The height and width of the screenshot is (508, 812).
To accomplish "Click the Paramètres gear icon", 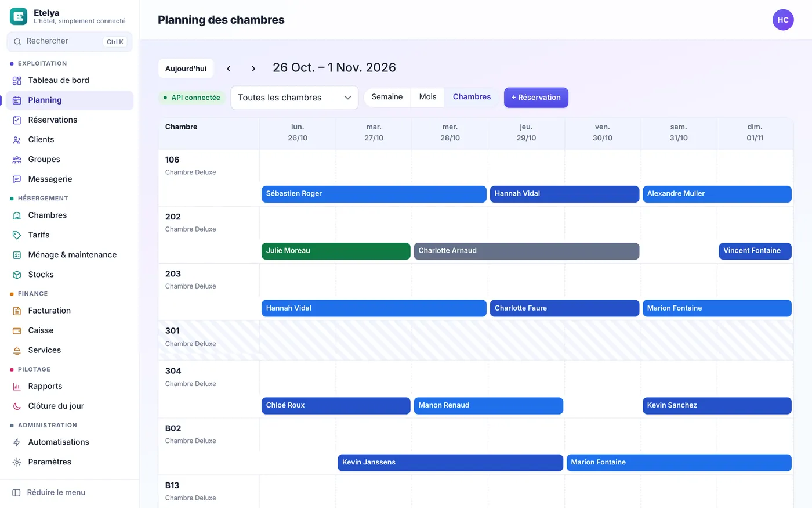I will pos(17,462).
